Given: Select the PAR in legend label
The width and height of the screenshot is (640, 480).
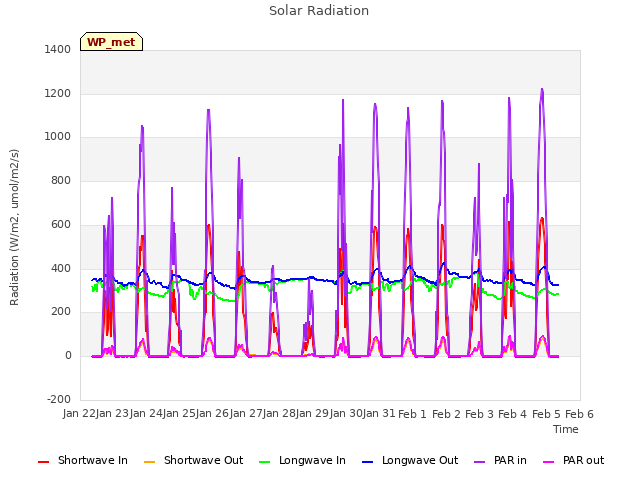Looking at the screenshot, I should 510,460.
